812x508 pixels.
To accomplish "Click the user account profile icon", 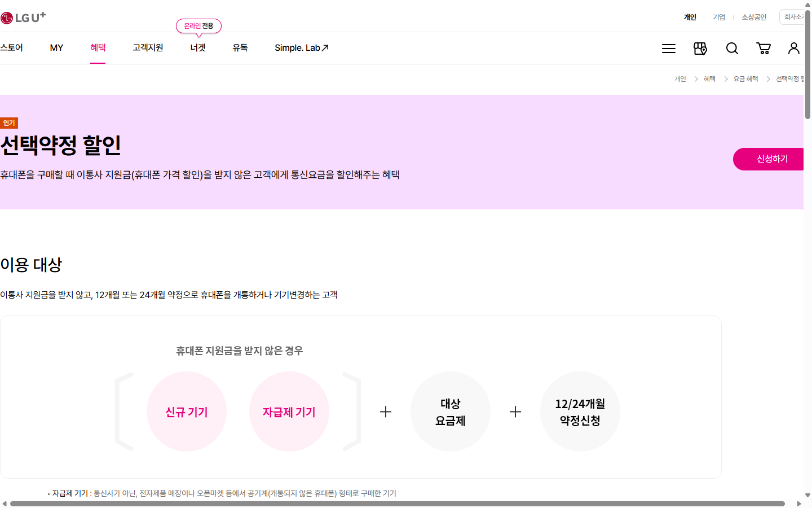I will click(x=794, y=49).
